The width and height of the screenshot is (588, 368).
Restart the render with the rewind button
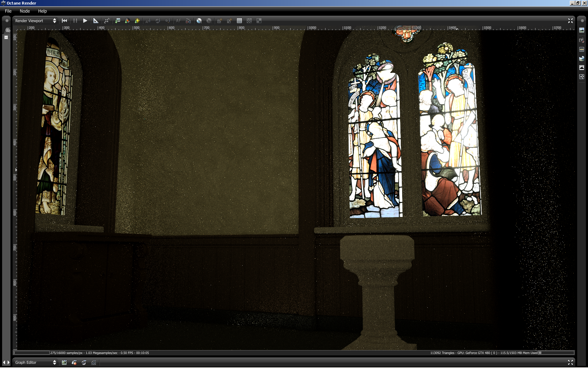(x=64, y=21)
